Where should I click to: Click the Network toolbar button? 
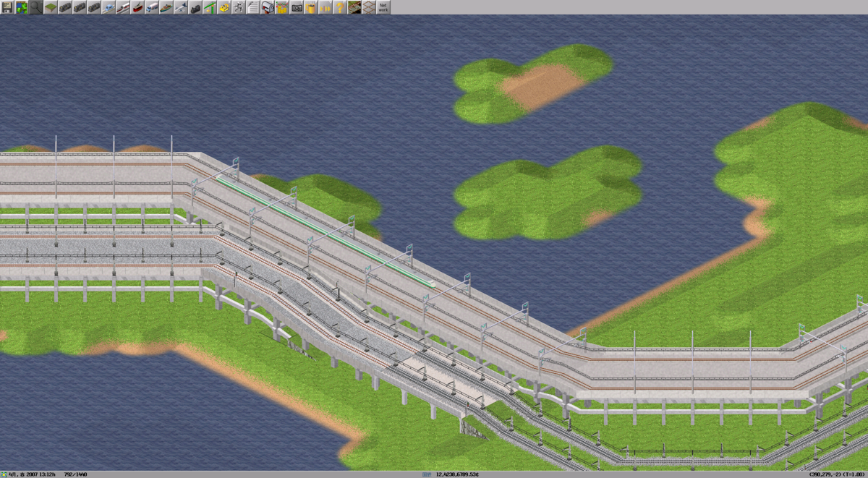pyautogui.click(x=383, y=7)
